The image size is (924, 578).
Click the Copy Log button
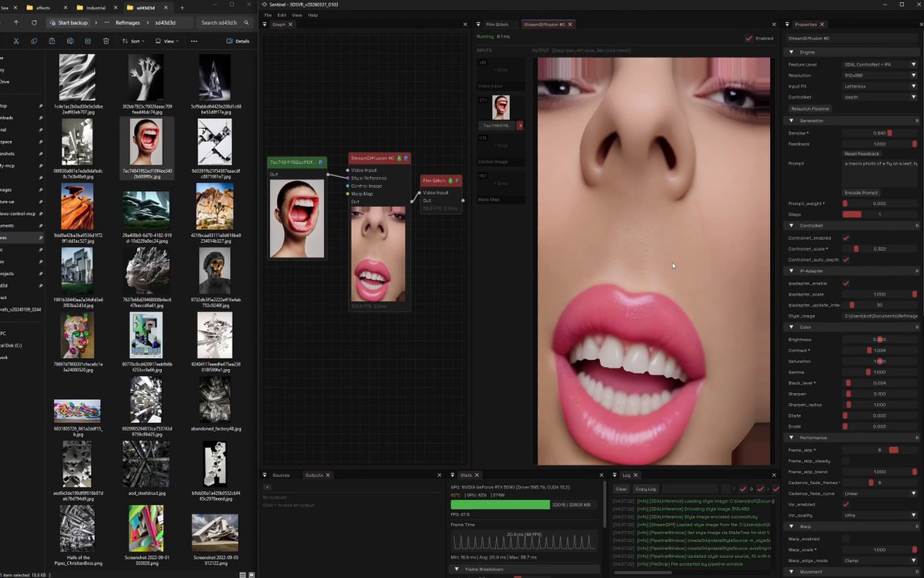(x=645, y=489)
